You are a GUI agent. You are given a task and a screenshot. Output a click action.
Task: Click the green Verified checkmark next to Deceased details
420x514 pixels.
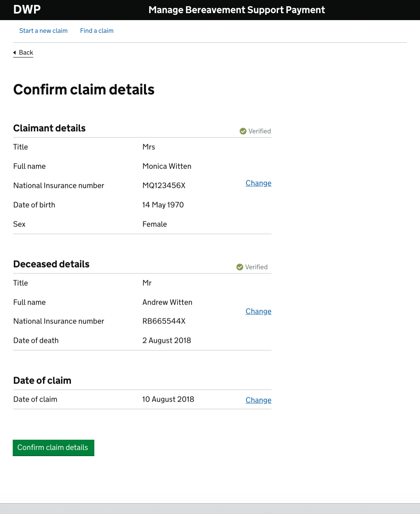point(240,267)
